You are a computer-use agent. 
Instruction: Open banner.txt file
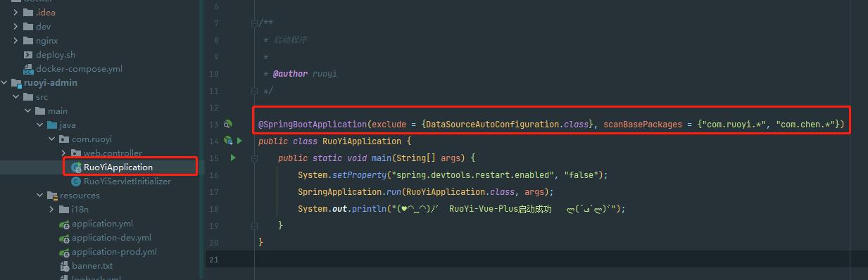click(92, 265)
